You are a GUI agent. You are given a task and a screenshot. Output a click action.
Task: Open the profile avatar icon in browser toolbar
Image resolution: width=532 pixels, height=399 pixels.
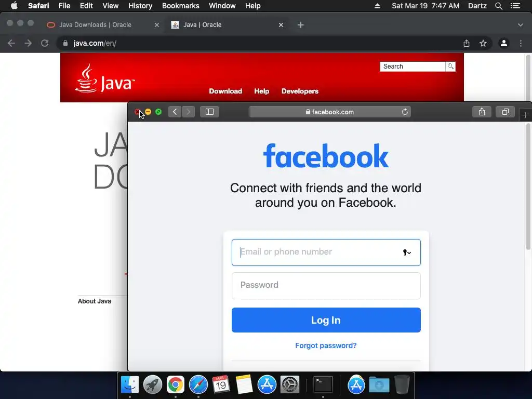tap(504, 43)
